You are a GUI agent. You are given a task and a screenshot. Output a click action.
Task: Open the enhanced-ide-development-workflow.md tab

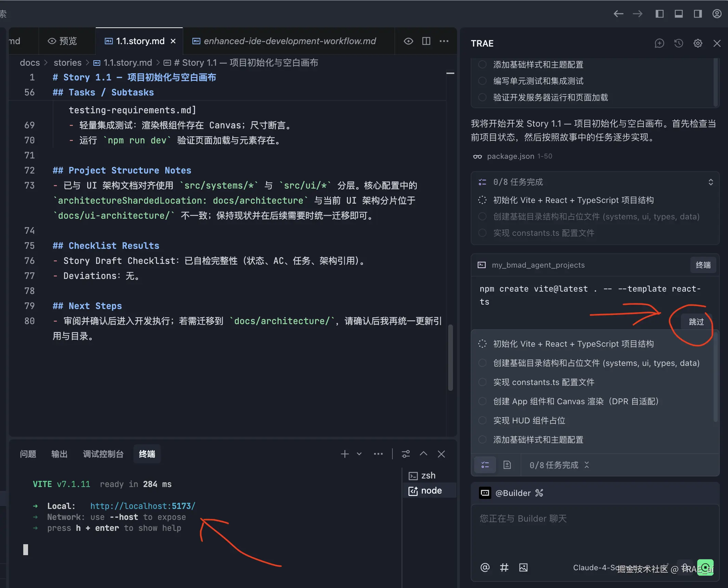click(289, 41)
